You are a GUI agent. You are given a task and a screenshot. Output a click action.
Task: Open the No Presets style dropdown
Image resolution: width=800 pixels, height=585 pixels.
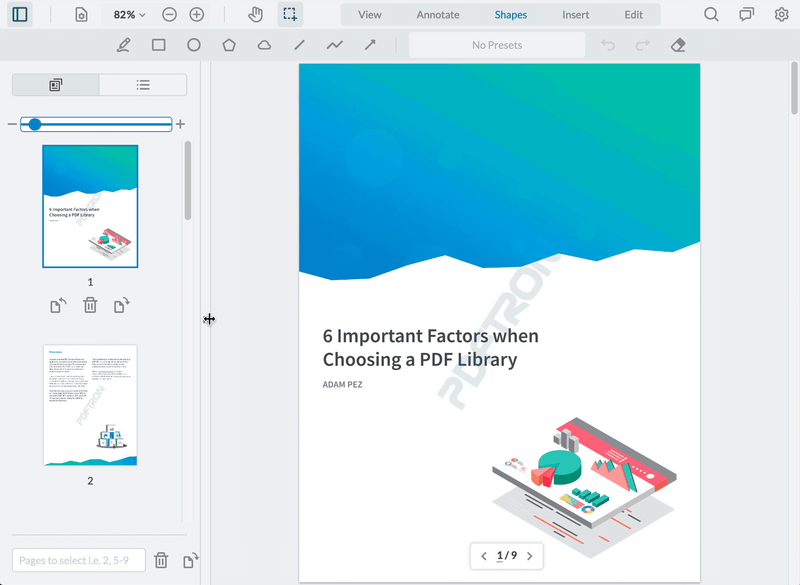497,45
